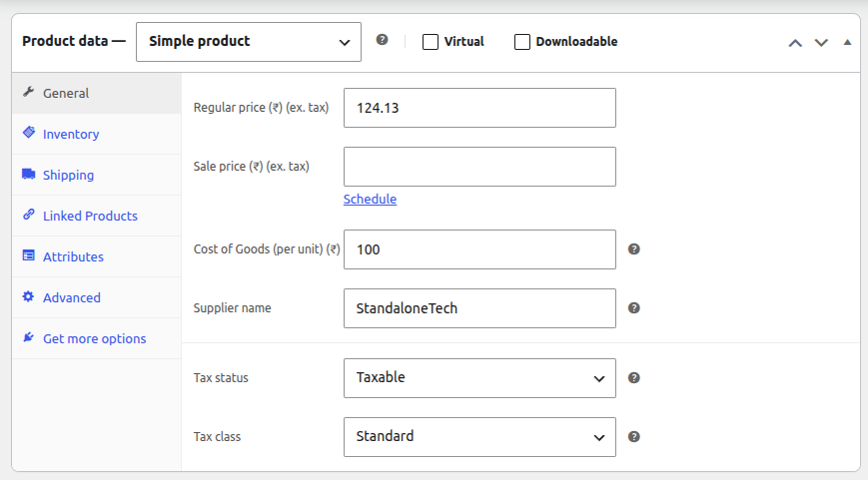Click the Tax status help icon
This screenshot has height=480, width=868.
pyautogui.click(x=634, y=377)
